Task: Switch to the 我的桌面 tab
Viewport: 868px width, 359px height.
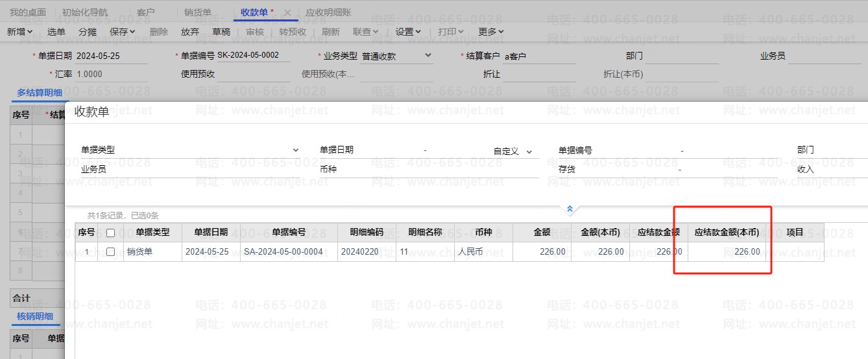Action: click(28, 12)
